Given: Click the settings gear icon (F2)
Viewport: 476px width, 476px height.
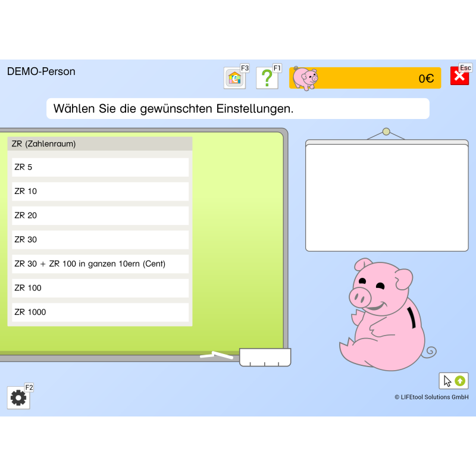Looking at the screenshot, I should coord(18,397).
